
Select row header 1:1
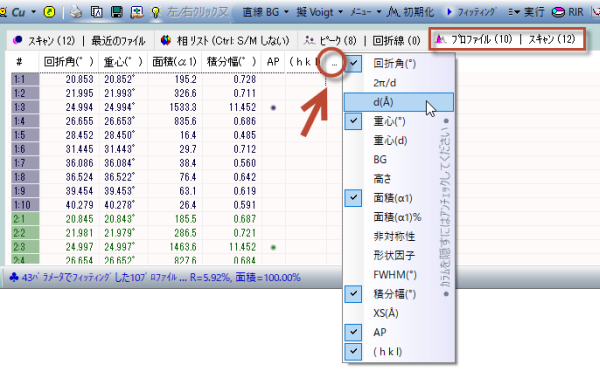(x=25, y=79)
